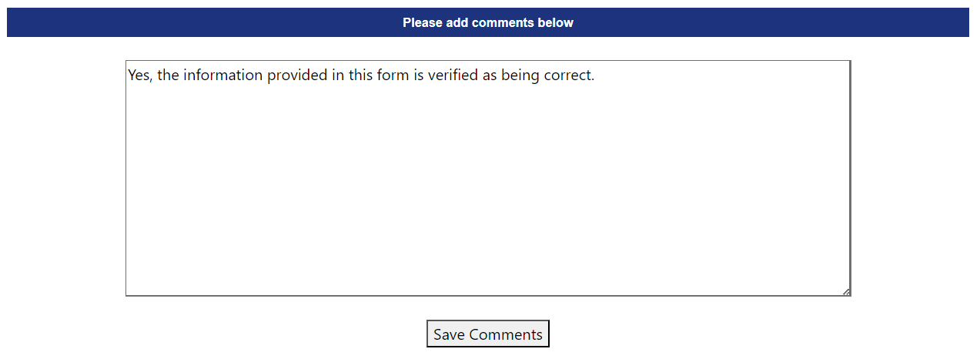
Task: Place cursor on the word "Yes"
Action: coord(139,76)
